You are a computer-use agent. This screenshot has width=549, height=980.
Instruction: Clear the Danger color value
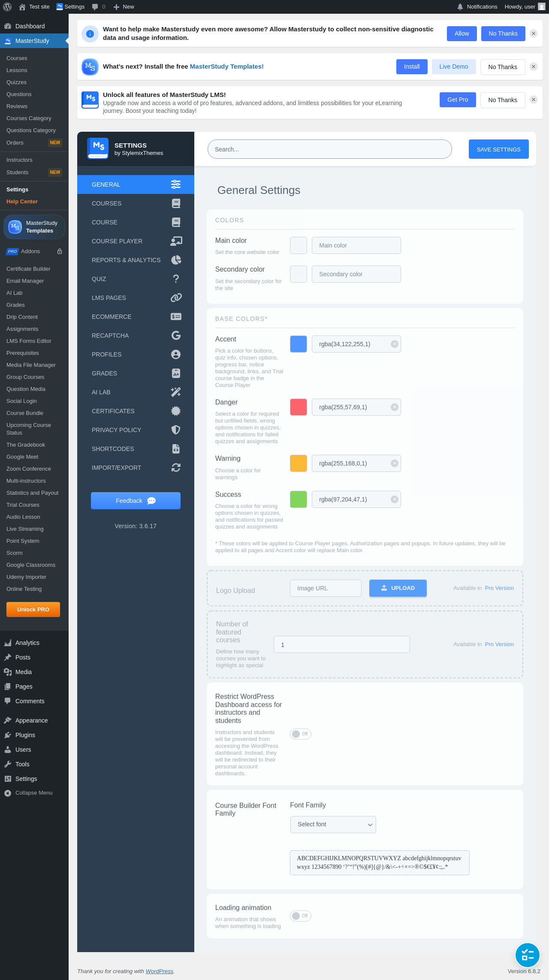(395, 407)
